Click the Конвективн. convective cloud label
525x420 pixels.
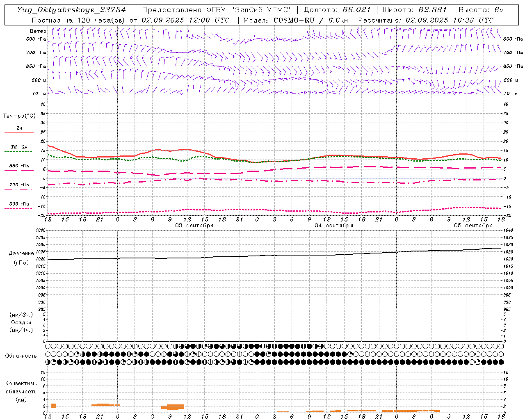[x=21, y=383]
